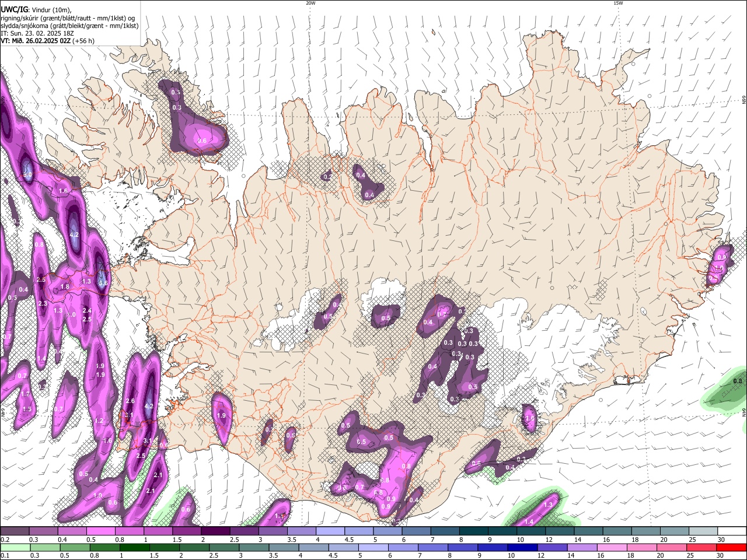This screenshot has height=560, width=747.
Task: Click the '15W' longitude label
Action: tap(618, 3)
